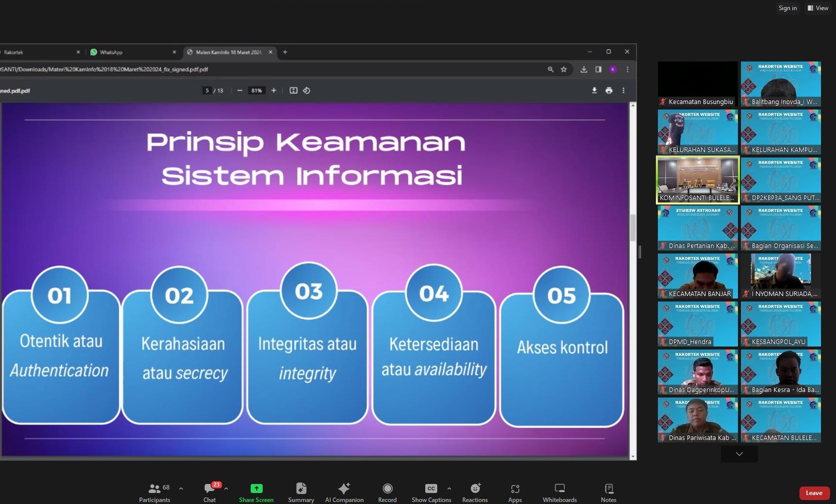The width and height of the screenshot is (836, 504).
Task: Click the PDF page number field
Action: click(207, 90)
